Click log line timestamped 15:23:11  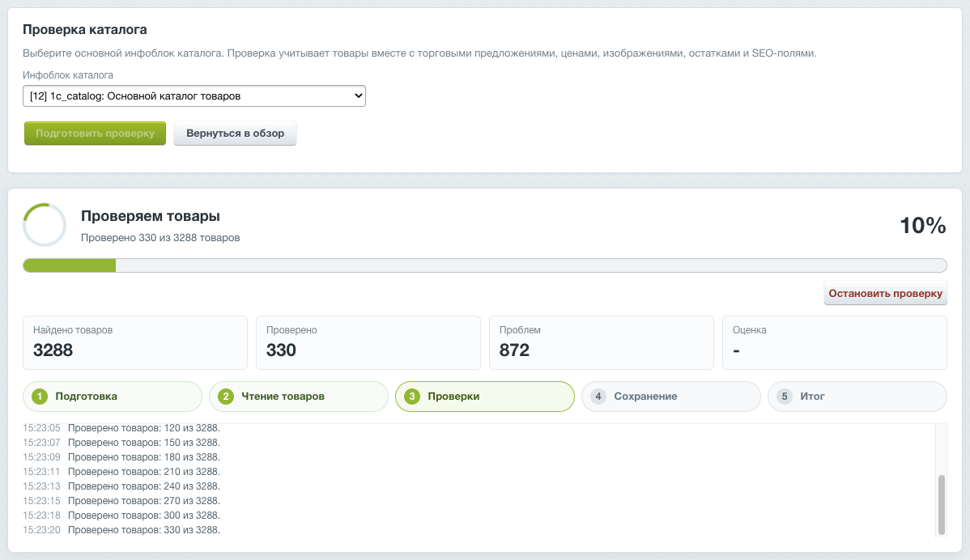(121, 472)
